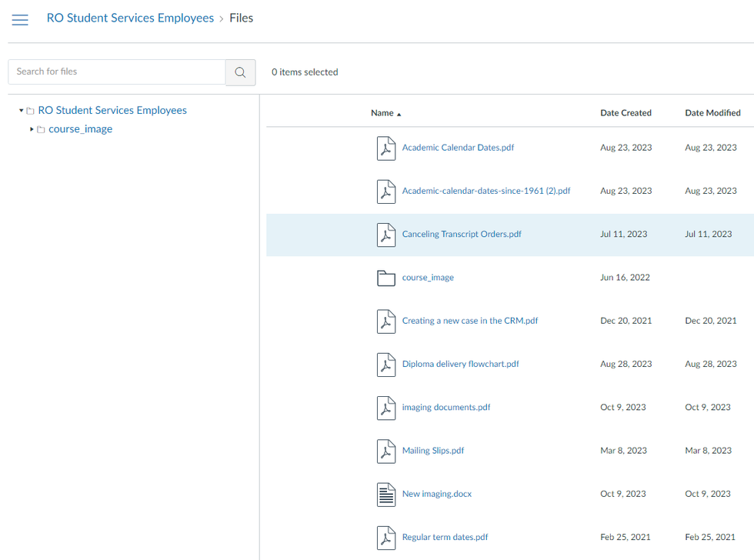754x560 pixels.
Task: Click Date Created of Creating a new case in the CRM.pdf
Action: 626,321
